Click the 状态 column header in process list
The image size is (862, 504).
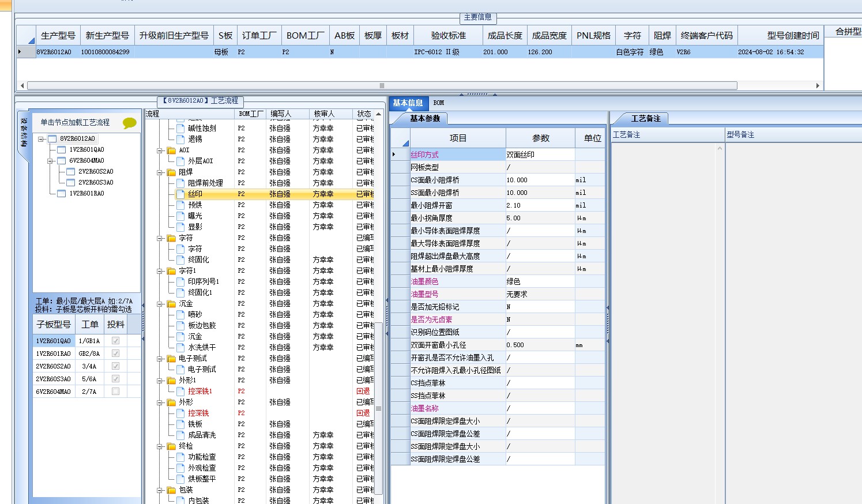[364, 114]
